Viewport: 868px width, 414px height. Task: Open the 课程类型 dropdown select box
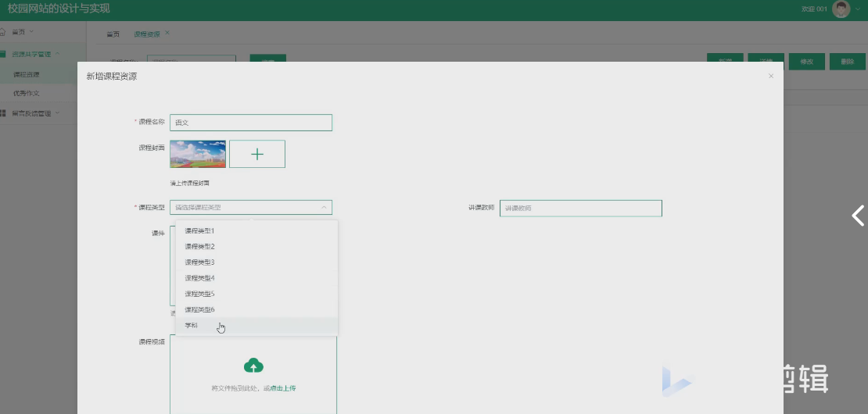pyautogui.click(x=251, y=207)
